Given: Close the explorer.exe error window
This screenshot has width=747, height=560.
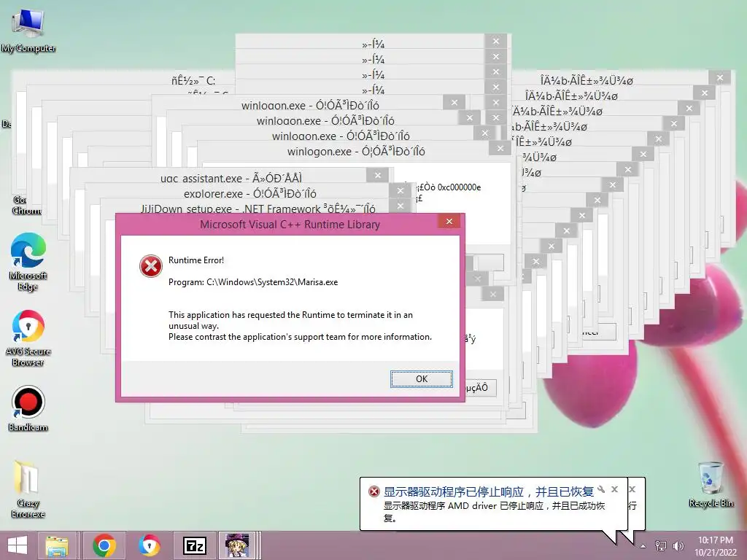Looking at the screenshot, I should [400, 191].
